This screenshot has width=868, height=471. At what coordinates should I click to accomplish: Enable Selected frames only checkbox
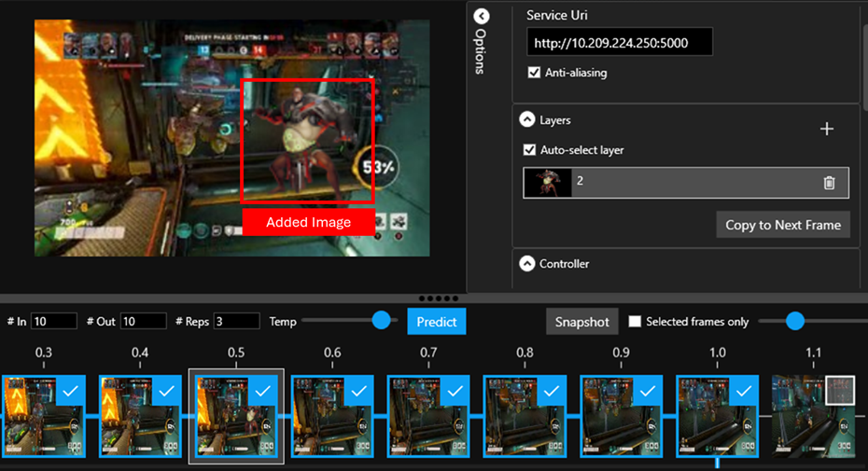pyautogui.click(x=635, y=322)
